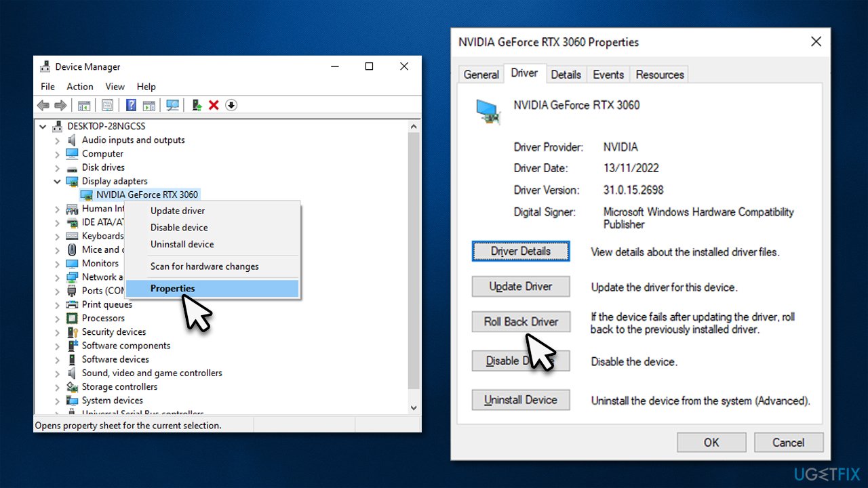Click the Roll Back Driver button

click(520, 321)
